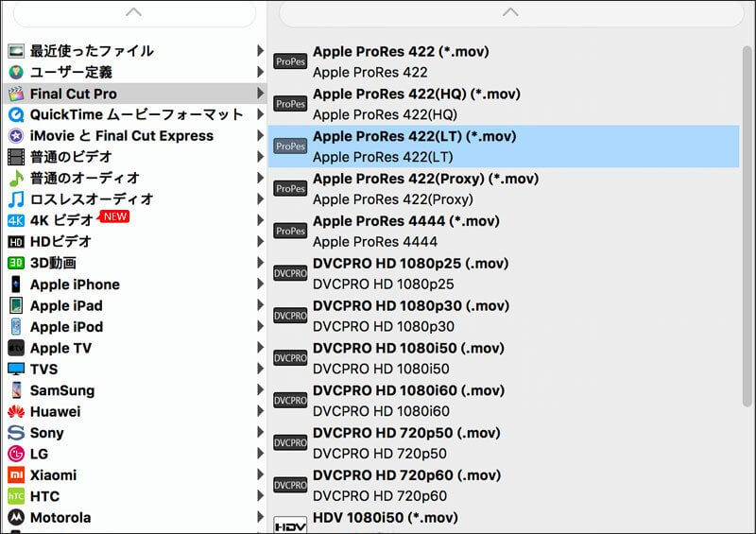This screenshot has width=756, height=534.
Task: Click DVCPRO icon beside DVCPRO HD 1080i60
Action: [290, 401]
